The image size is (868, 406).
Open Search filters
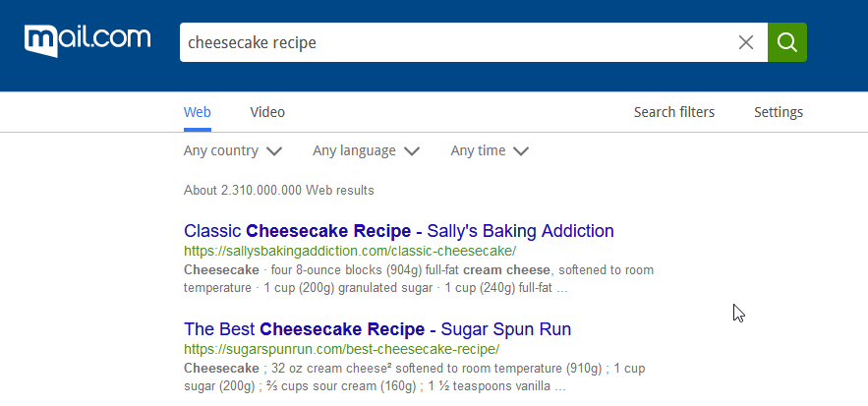click(x=673, y=112)
